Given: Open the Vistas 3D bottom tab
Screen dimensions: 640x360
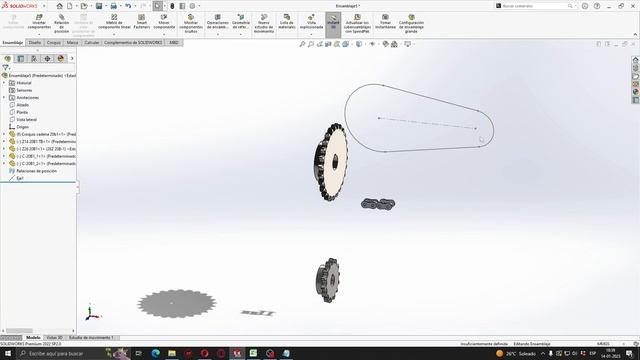Looking at the screenshot, I should [54, 338].
